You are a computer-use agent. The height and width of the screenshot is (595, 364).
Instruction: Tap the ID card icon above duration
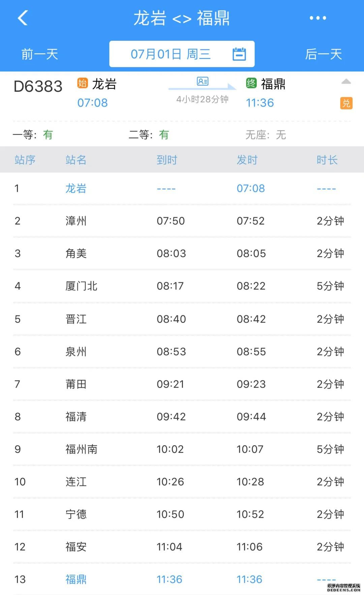point(203,81)
